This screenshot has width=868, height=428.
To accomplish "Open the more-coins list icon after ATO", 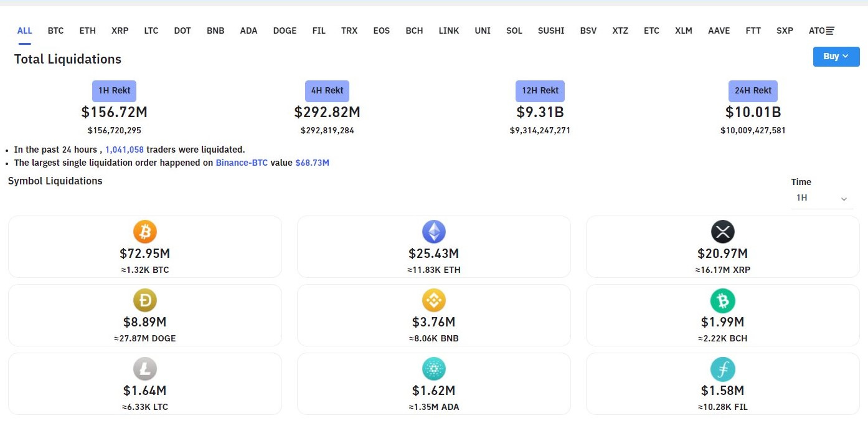I will 830,31.
